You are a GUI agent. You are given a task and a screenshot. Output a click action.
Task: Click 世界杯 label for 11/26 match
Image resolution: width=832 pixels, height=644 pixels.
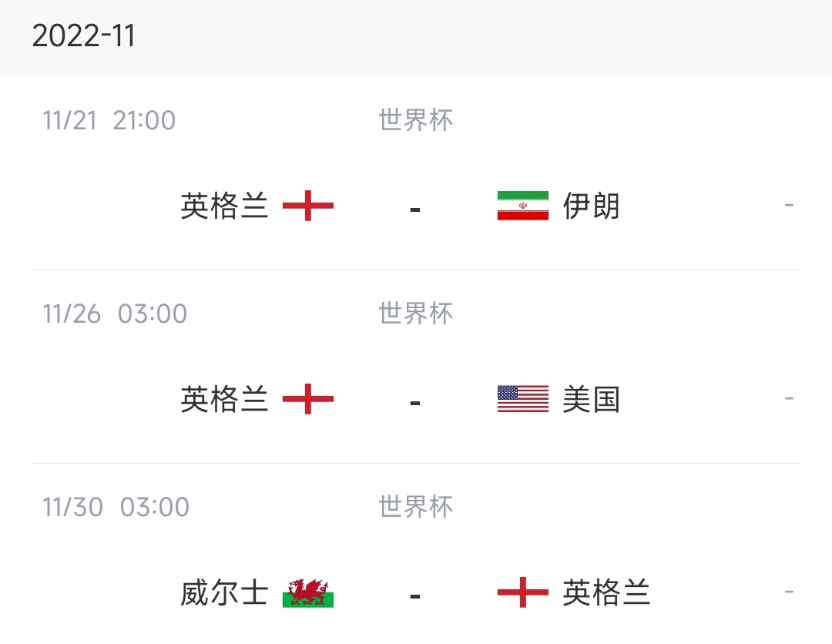(x=415, y=314)
